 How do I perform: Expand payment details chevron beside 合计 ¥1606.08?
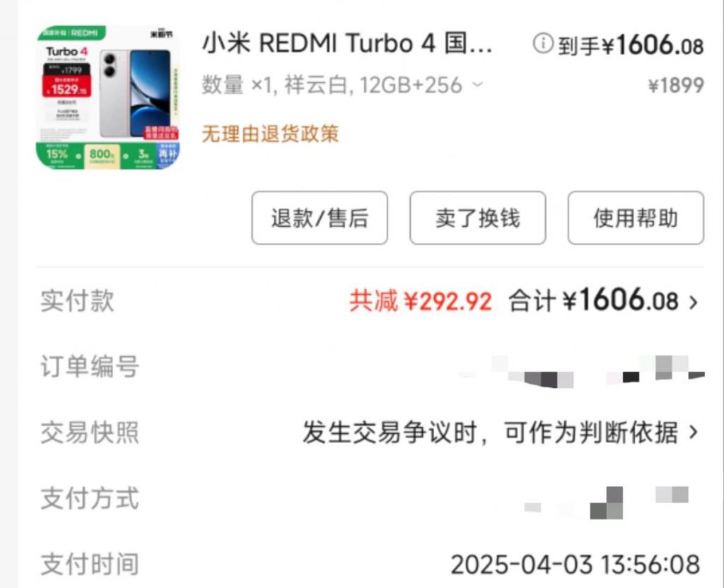tap(693, 302)
